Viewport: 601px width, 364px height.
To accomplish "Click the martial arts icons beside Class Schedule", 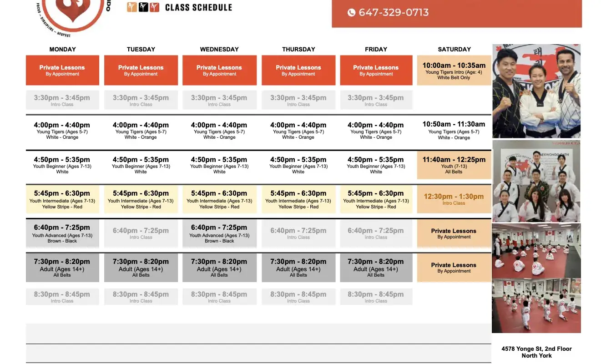I will click(143, 7).
